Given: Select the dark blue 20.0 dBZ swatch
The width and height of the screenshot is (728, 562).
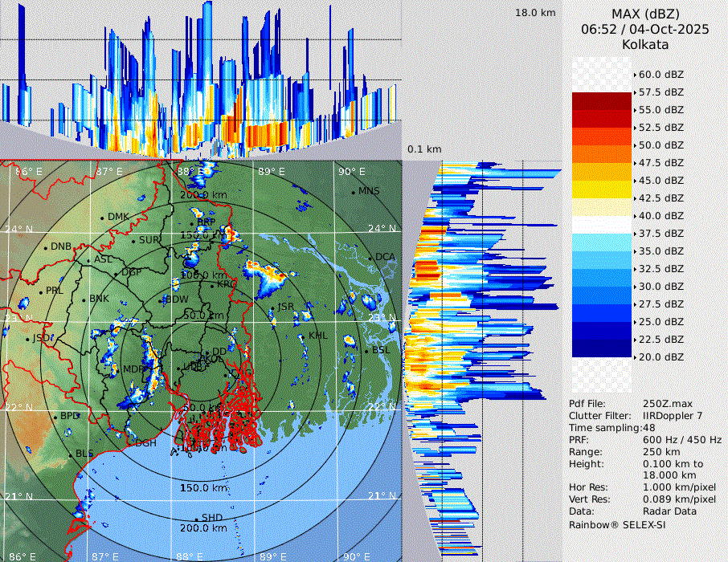Looking at the screenshot, I should [601, 348].
